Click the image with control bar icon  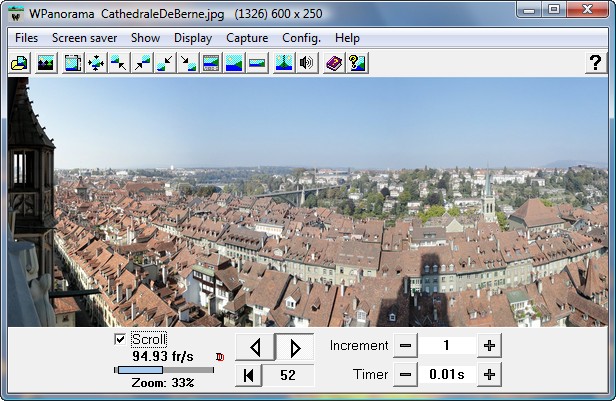pyautogui.click(x=211, y=63)
